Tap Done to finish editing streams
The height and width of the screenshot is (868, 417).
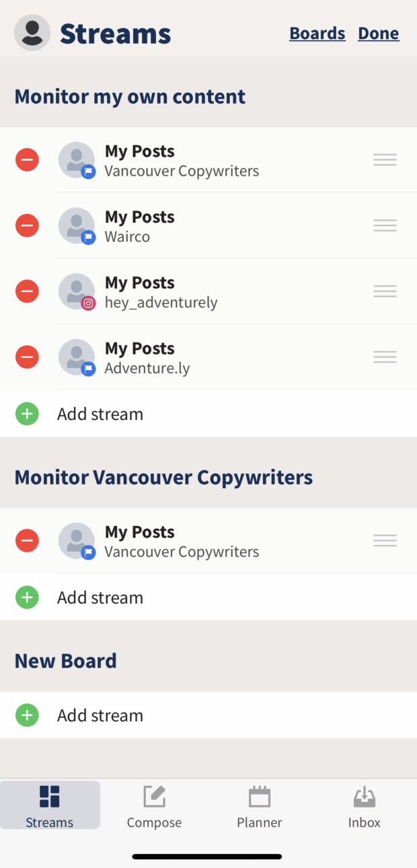[x=378, y=33]
